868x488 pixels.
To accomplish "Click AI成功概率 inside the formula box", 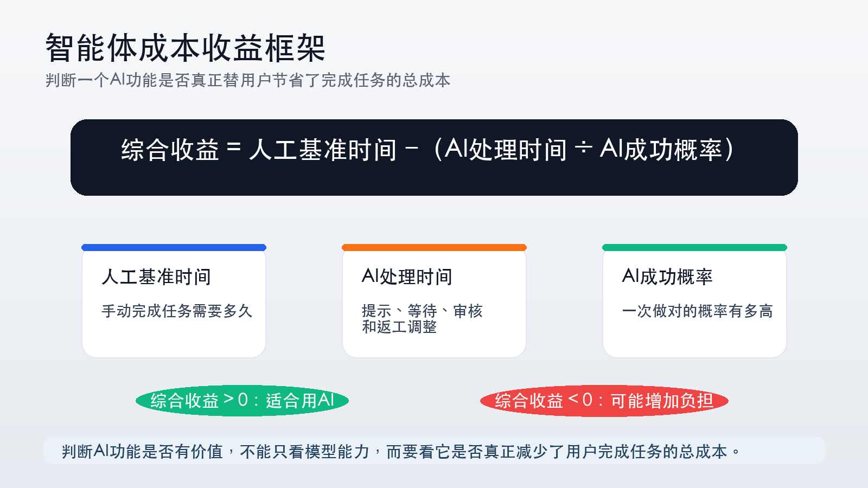I will [x=661, y=150].
